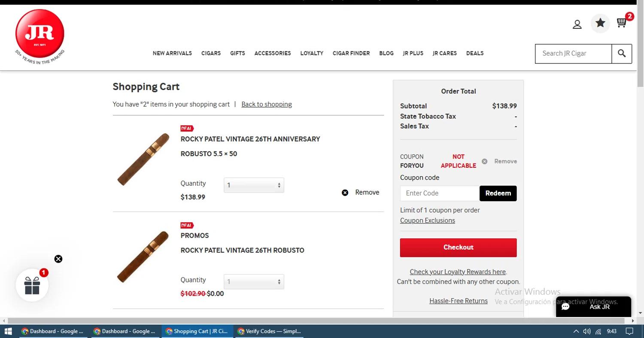Click the horizontal page scrollbar
Screen dimensions: 644x338
316,320
